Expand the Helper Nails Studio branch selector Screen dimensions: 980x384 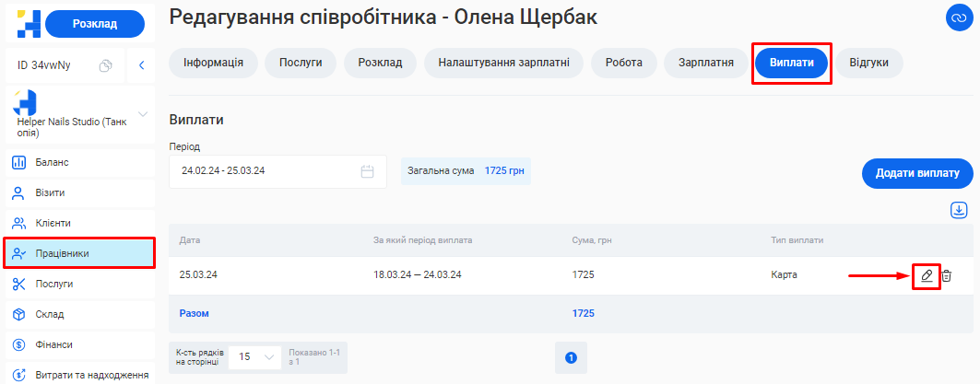click(143, 114)
